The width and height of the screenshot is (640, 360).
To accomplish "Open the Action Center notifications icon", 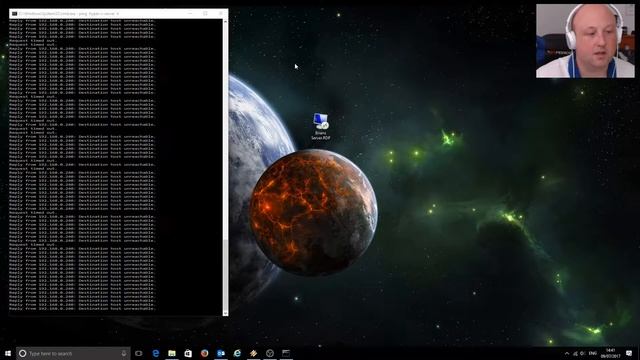I will 629,353.
